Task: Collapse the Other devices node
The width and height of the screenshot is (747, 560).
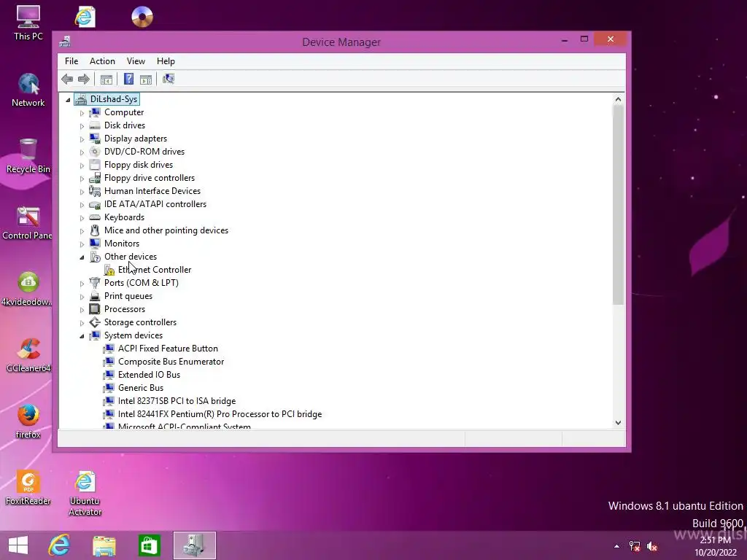Action: (82, 257)
